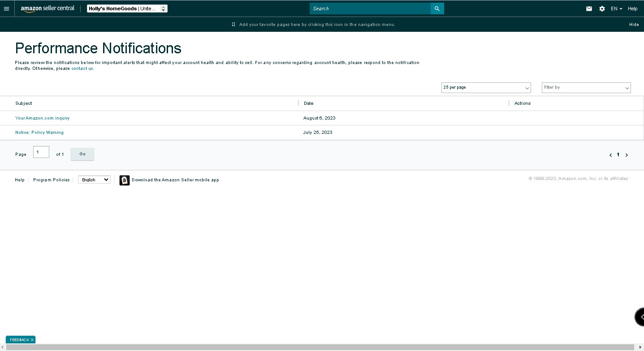Image resolution: width=644 pixels, height=351 pixels.
Task: Select current page number 1 in pagination
Action: point(618,154)
